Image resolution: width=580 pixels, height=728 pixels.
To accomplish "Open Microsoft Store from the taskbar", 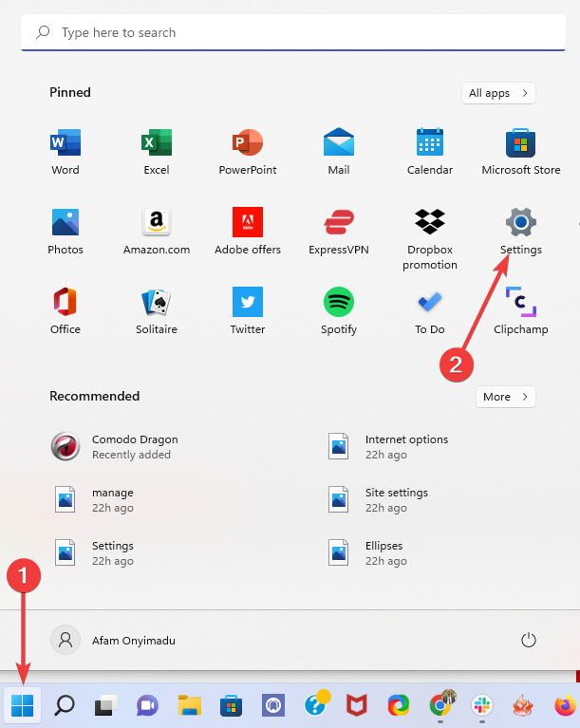I will pos(232,706).
